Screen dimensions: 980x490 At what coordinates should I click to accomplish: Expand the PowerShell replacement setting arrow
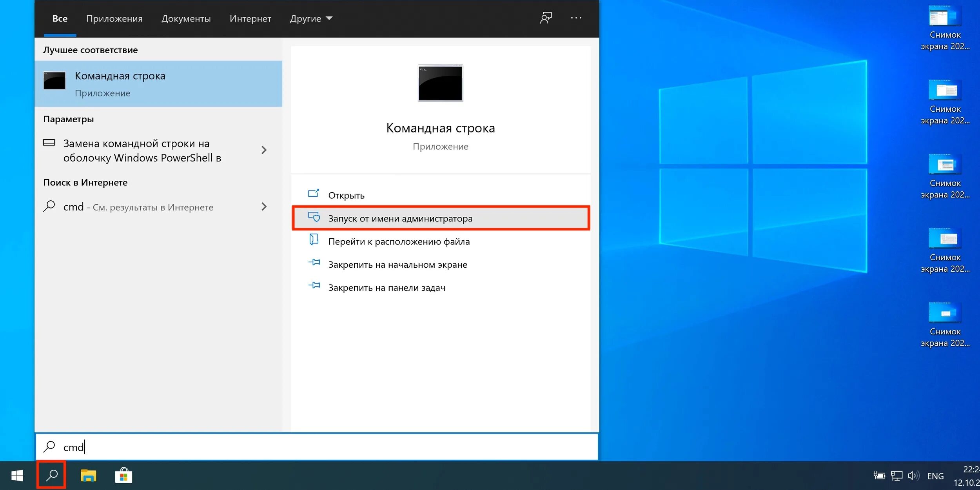tap(264, 150)
